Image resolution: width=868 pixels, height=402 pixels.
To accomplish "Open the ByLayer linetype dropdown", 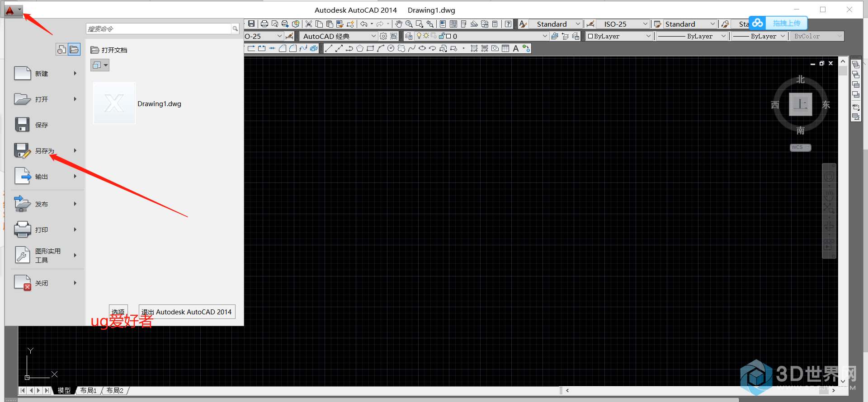I will pos(691,36).
